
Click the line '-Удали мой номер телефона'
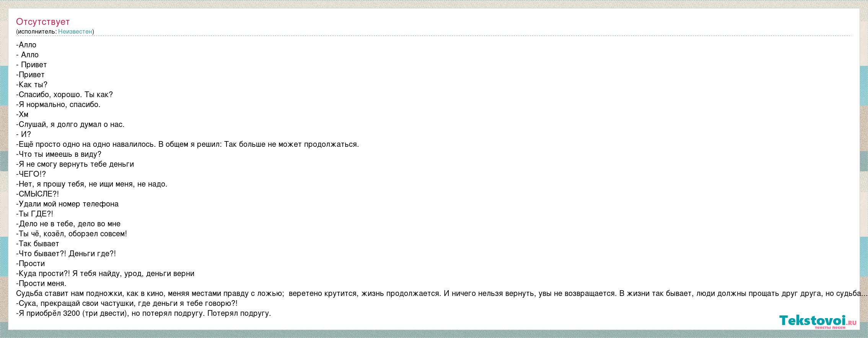[x=67, y=204]
